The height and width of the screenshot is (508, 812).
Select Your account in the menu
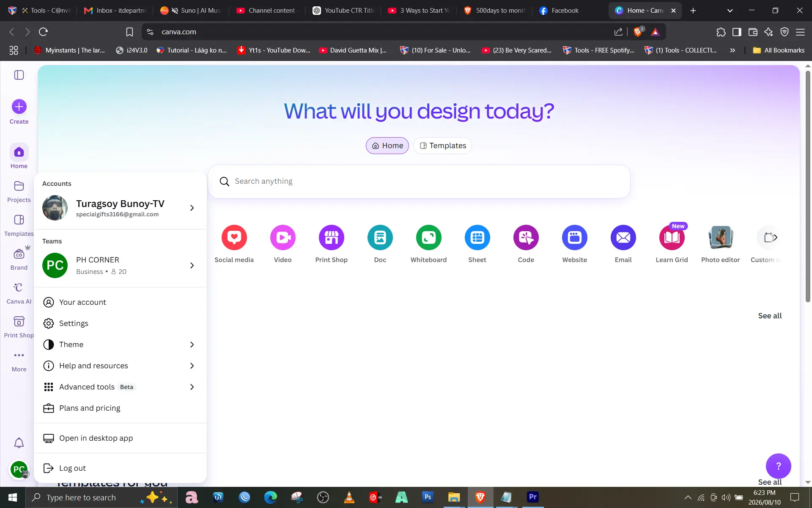point(120,302)
